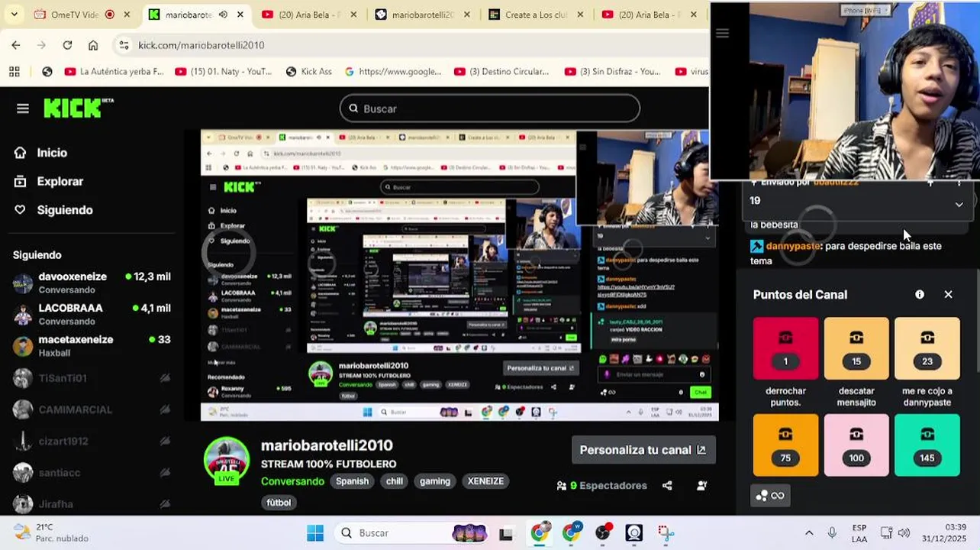Go to browser home page
Viewport: 980px width, 550px height.
click(93, 45)
